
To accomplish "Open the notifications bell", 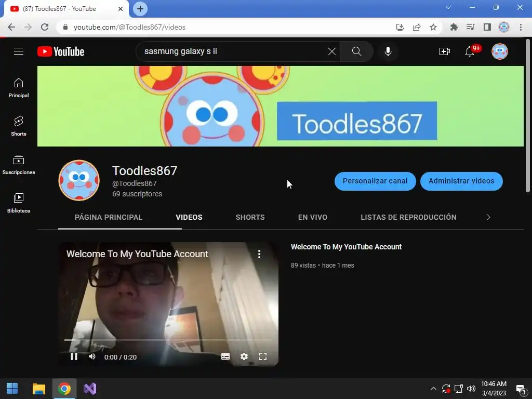I will (x=470, y=51).
